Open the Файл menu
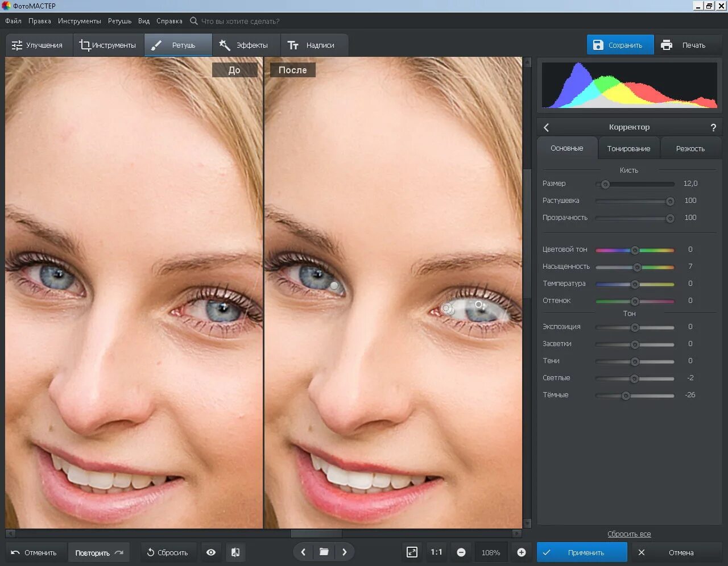The image size is (728, 566). click(13, 21)
